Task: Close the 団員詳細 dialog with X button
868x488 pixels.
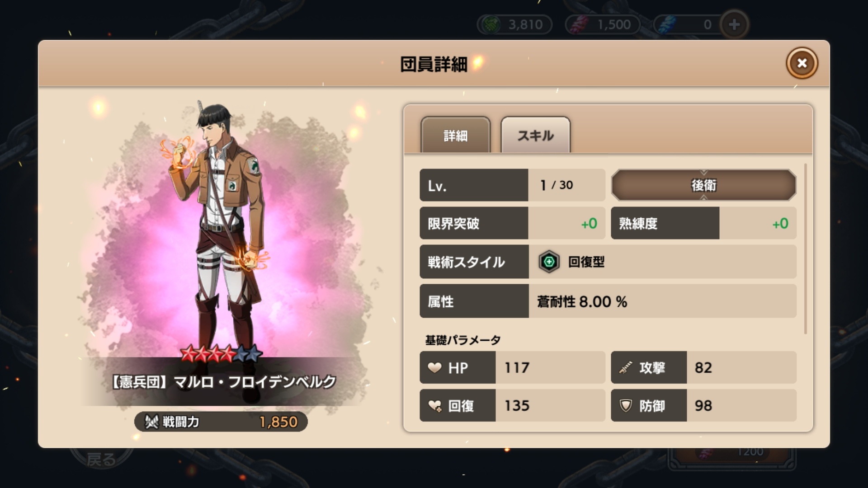Action: (x=802, y=63)
